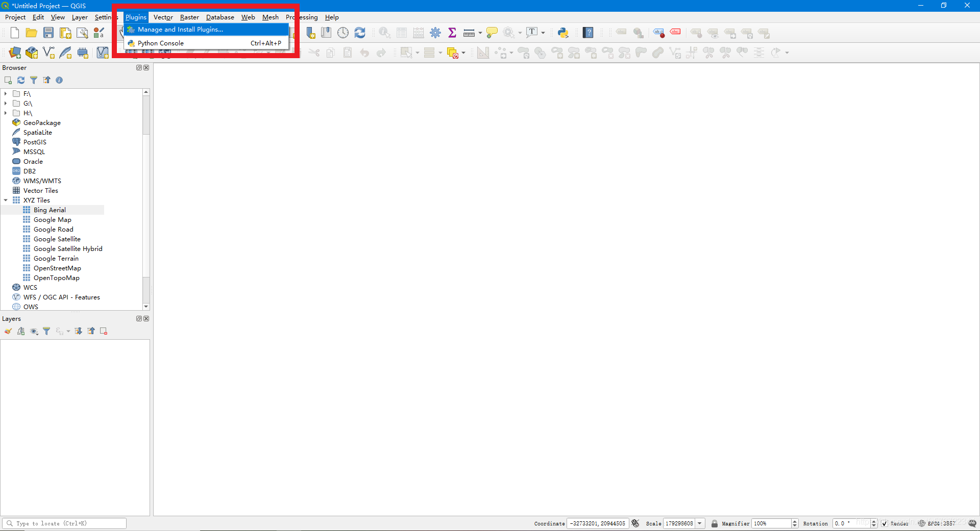
Task: Launch Python Console toolbar icon
Action: [563, 33]
